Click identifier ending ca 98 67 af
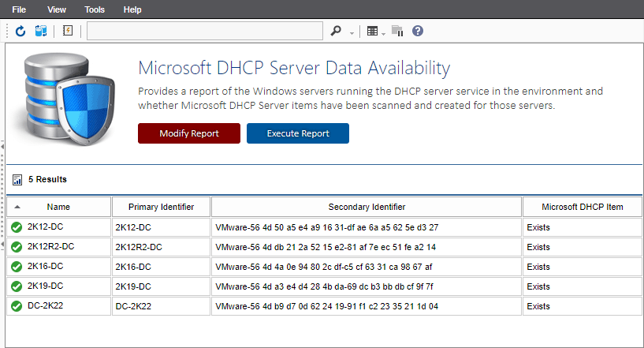 (x=367, y=267)
